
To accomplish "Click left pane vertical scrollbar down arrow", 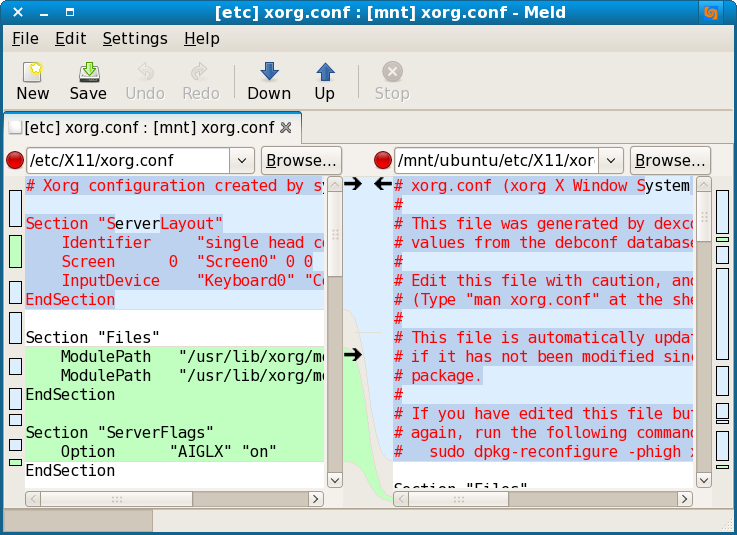I will click(335, 480).
